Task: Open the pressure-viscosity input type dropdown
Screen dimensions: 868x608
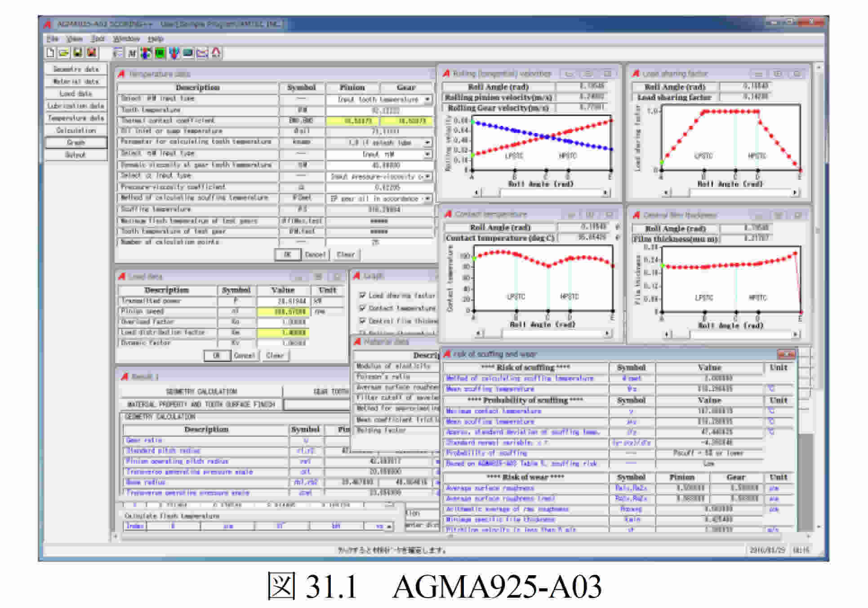Action: [427, 177]
